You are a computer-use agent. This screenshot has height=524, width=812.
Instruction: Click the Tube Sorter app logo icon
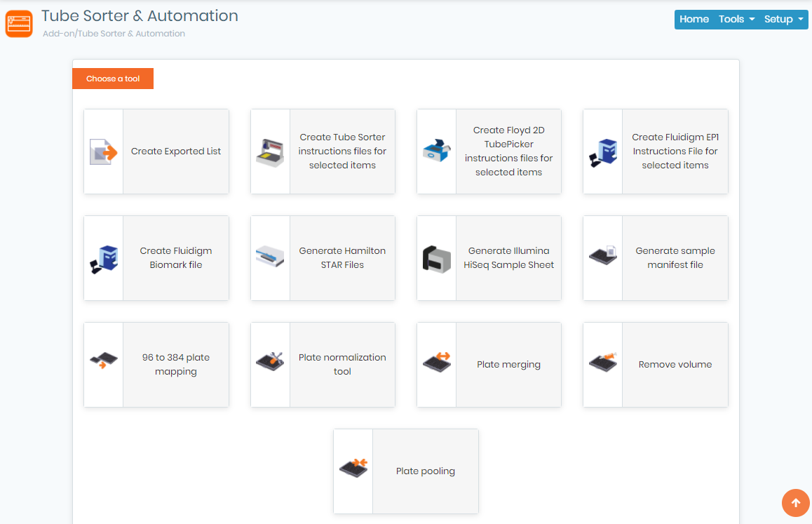point(19,24)
